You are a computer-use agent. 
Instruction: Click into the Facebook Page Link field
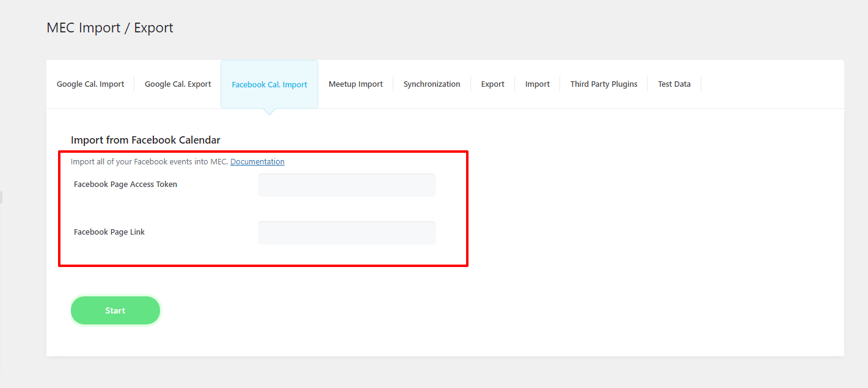tap(347, 233)
